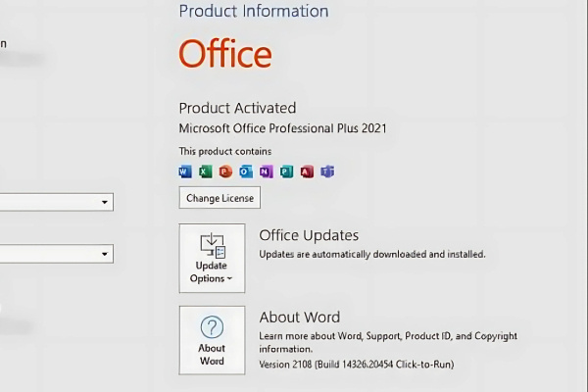Screen dimensions: 588x392
Task: Open the Update Options menu button
Action: click(x=212, y=258)
